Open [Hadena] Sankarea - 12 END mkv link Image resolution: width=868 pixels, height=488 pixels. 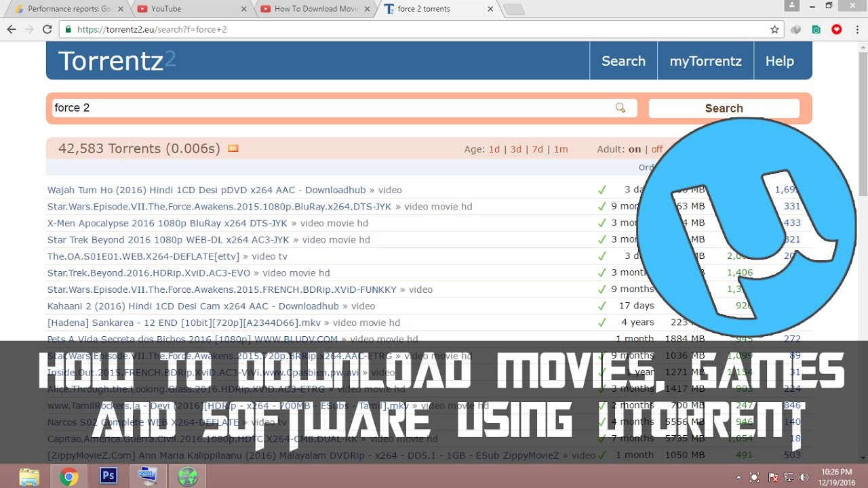(x=184, y=323)
